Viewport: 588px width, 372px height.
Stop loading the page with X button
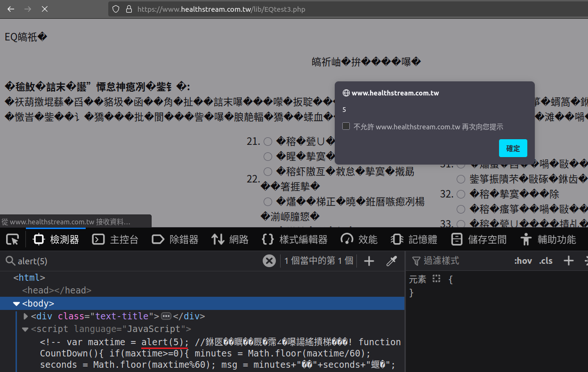45,9
